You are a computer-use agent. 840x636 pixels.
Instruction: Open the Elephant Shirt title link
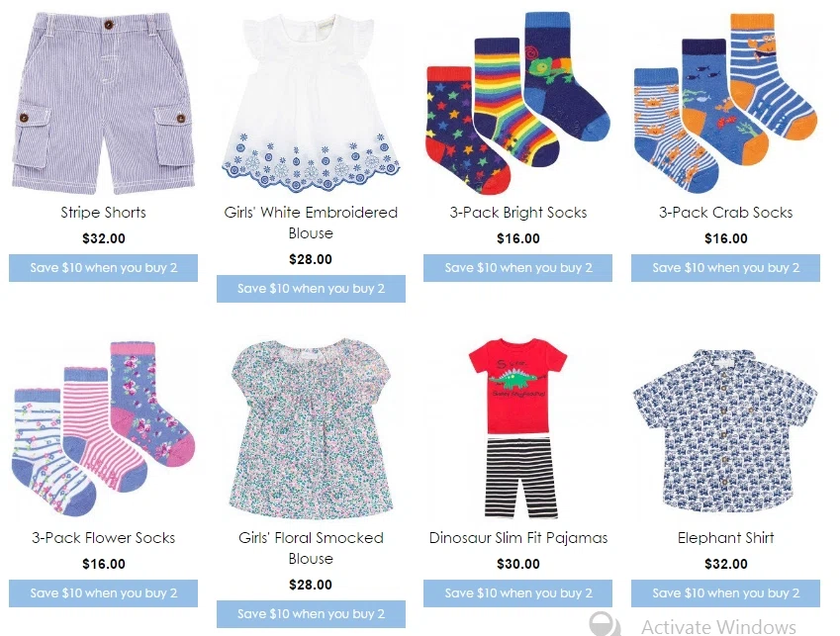[x=725, y=537]
